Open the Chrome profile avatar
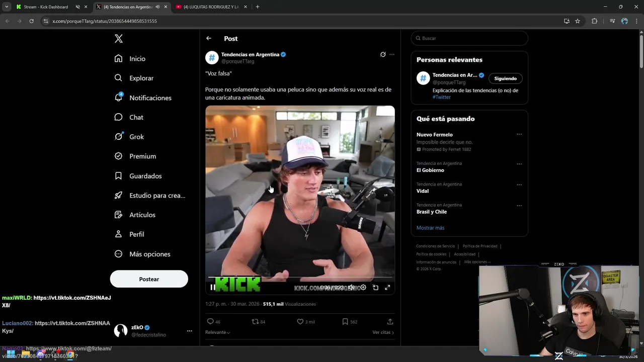This screenshot has width=644, height=362. [624, 21]
